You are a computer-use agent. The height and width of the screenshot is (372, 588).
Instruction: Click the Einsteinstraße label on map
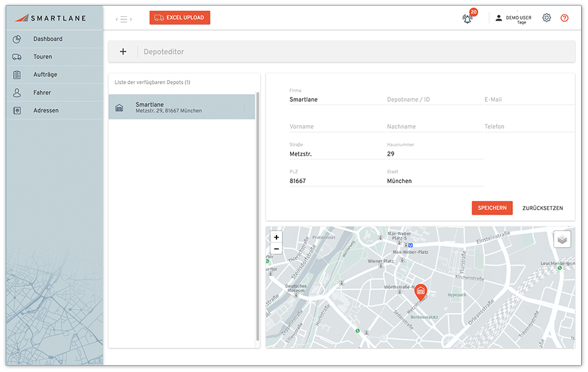(x=493, y=238)
